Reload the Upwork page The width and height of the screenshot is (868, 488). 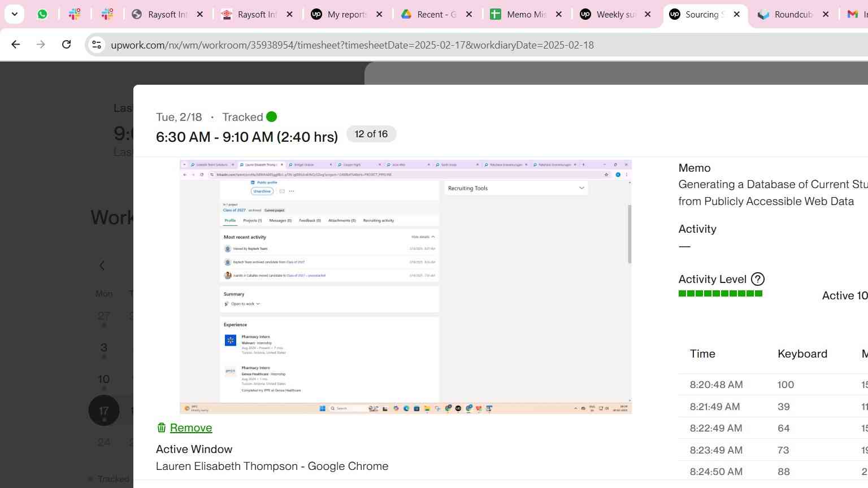(x=66, y=44)
